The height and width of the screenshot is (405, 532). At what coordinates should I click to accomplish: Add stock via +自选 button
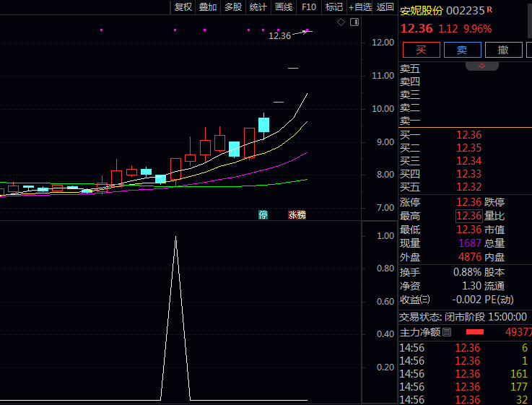coord(359,7)
